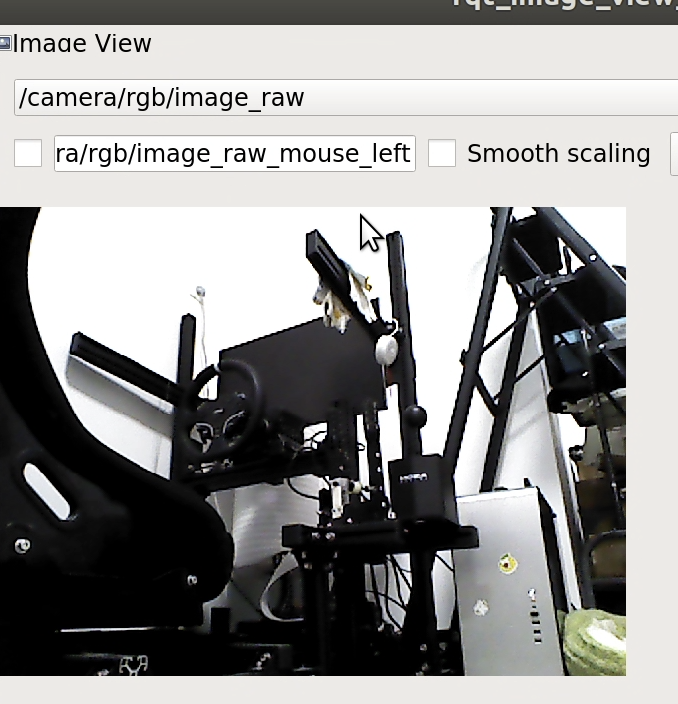The width and height of the screenshot is (678, 704).
Task: Click the racing seat slot in camera image
Action: pos(46,492)
